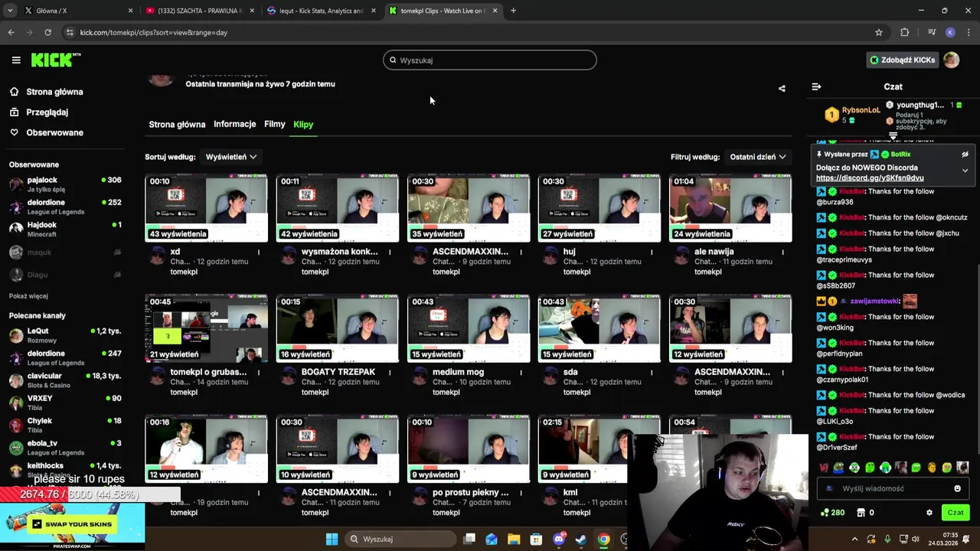Open Discord from the taskbar
The height and width of the screenshot is (551, 980).
click(560, 539)
